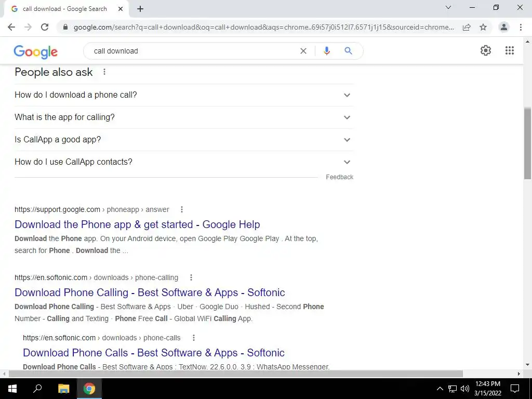Submit search with the magnifier icon
Image resolution: width=532 pixels, height=399 pixels.
348,51
